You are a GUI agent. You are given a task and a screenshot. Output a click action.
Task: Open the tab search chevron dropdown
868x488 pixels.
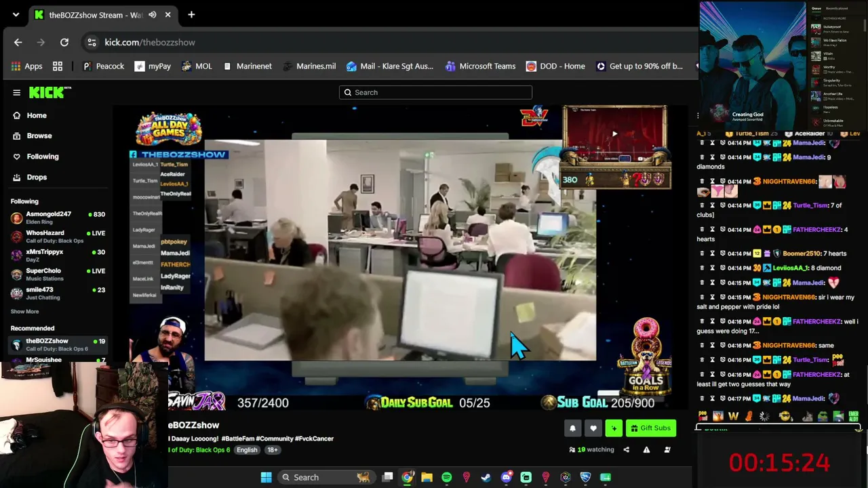16,14
